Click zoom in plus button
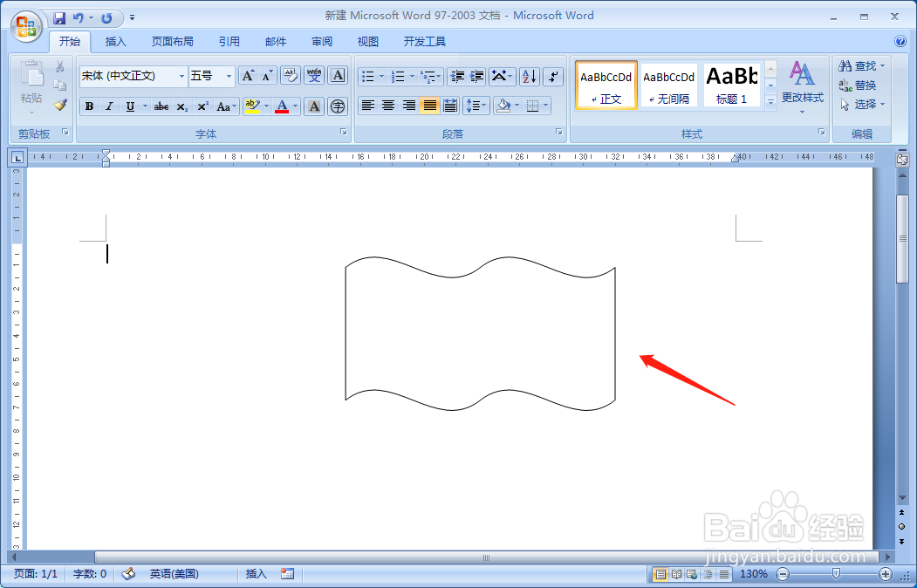Image resolution: width=917 pixels, height=588 pixels. (886, 574)
